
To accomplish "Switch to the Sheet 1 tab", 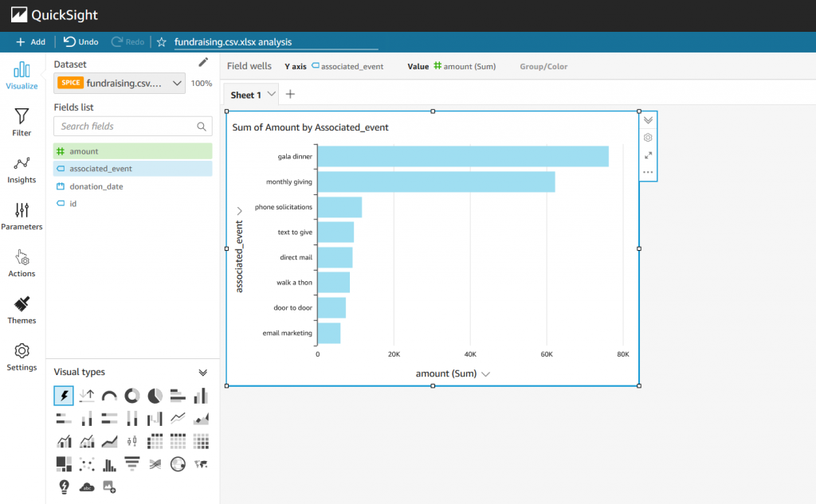I will (x=245, y=95).
